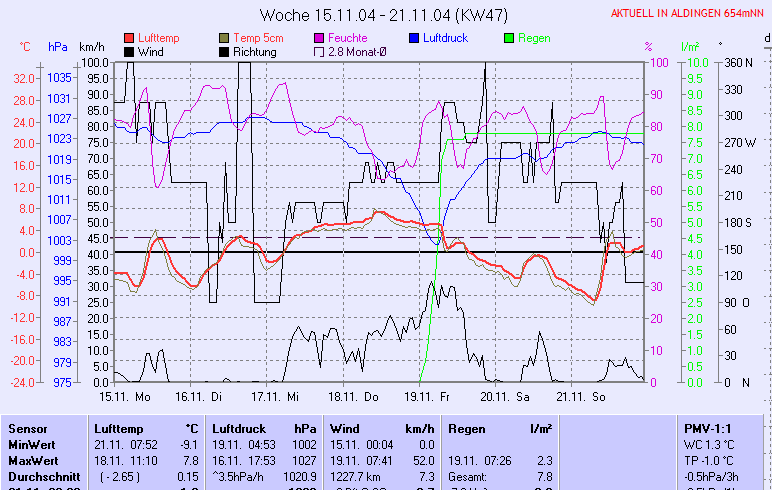Open the AKTUELL IN ALDINGEN 654mNN link
This screenshot has height=490, width=772.
coord(689,14)
